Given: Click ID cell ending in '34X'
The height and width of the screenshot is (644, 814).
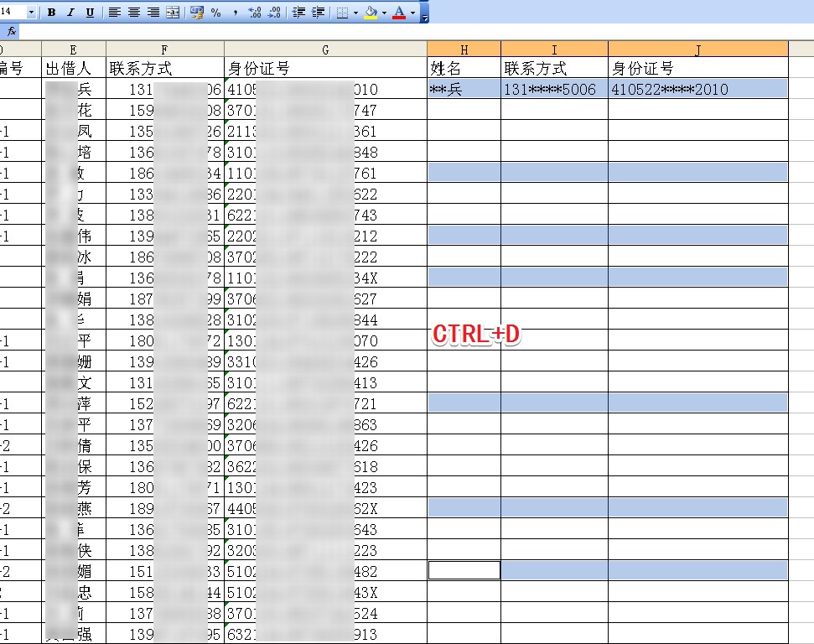Looking at the screenshot, I should (325, 278).
